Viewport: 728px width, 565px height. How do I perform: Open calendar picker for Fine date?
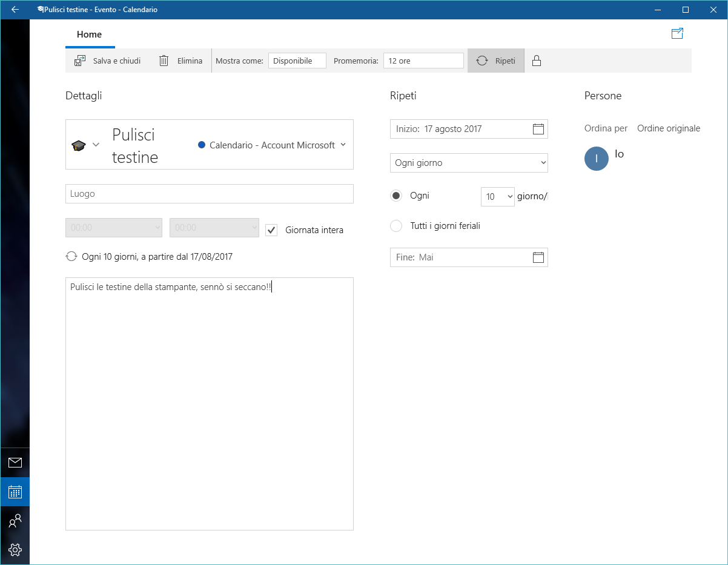click(538, 257)
